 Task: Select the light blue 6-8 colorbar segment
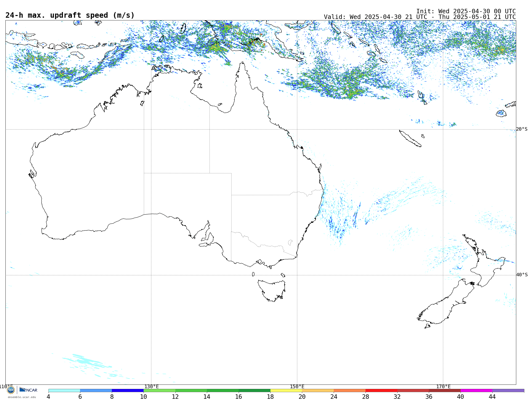96,391
